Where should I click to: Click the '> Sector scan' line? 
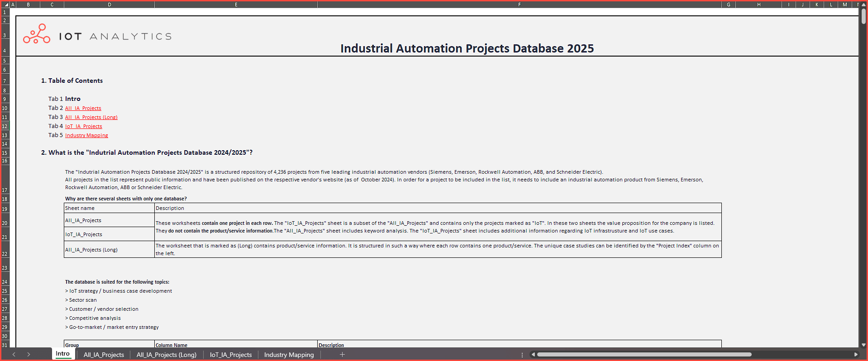pyautogui.click(x=81, y=300)
